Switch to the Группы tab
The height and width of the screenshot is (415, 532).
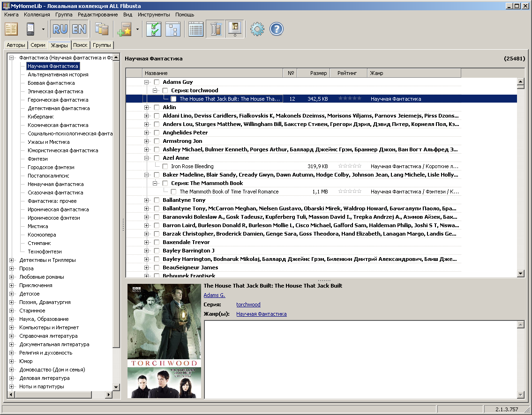pos(102,45)
